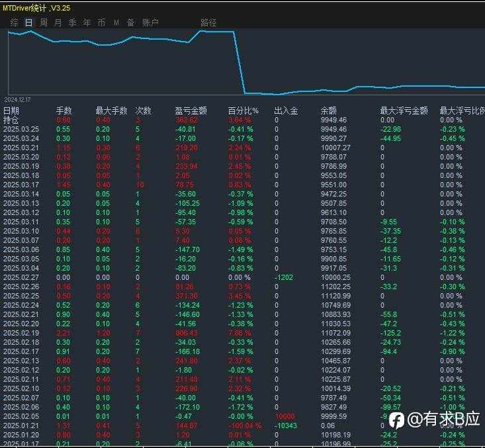Click the lot size value 0.85
485x448 pixels.
pyautogui.click(x=63, y=249)
